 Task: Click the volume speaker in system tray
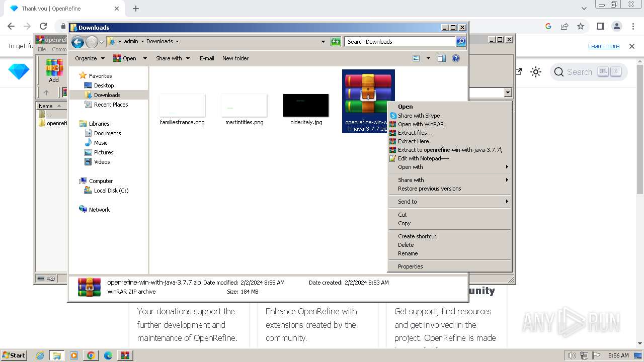572,355
